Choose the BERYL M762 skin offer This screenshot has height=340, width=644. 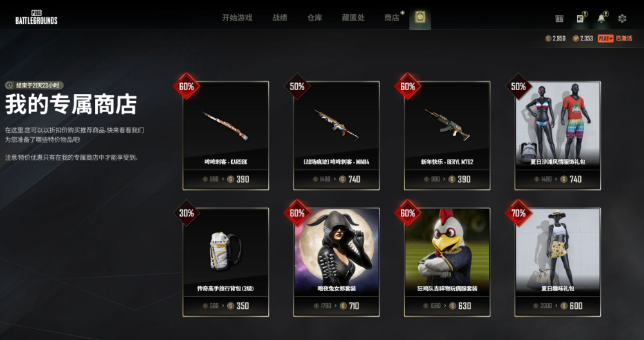(x=447, y=136)
